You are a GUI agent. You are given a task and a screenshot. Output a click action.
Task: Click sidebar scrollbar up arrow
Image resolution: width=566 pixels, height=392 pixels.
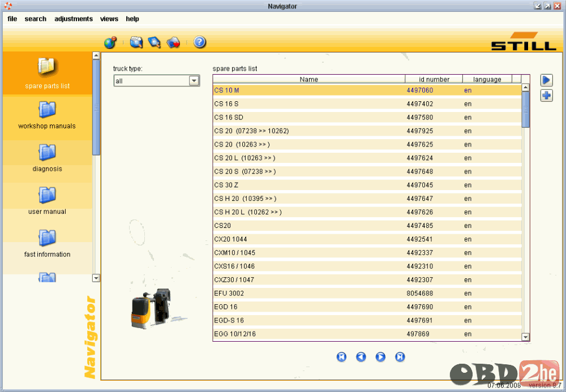(96, 55)
